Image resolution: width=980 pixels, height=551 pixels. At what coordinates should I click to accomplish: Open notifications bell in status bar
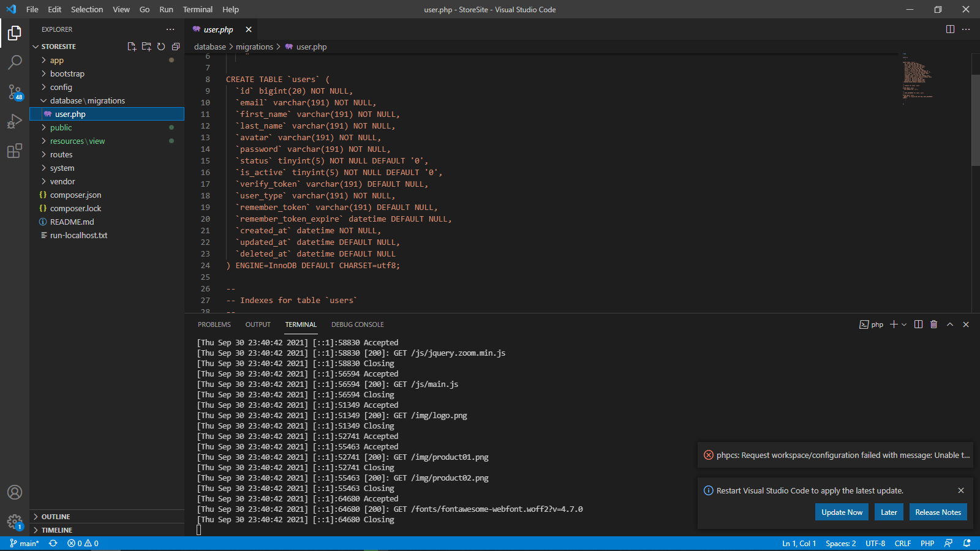(x=967, y=544)
